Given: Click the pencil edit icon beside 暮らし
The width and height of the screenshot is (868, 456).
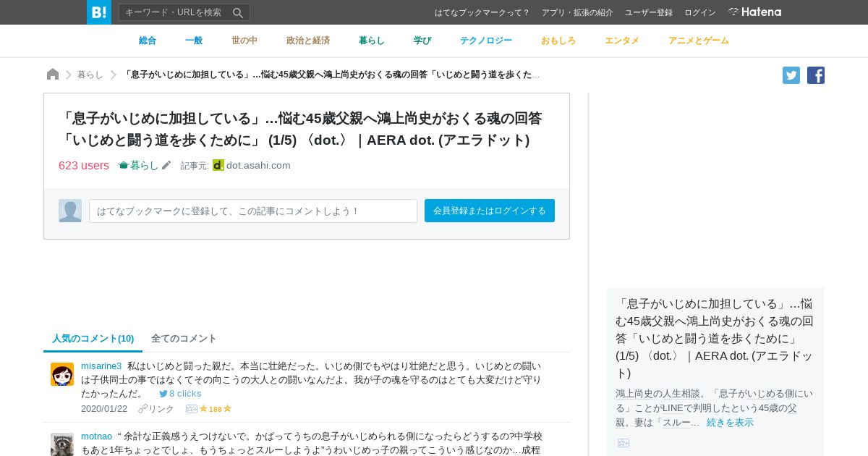Looking at the screenshot, I should [x=166, y=165].
